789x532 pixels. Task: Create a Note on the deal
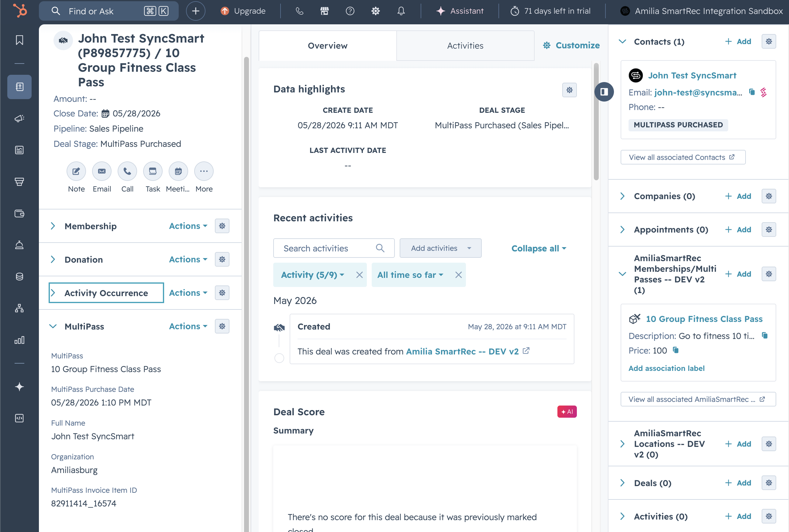tap(76, 171)
